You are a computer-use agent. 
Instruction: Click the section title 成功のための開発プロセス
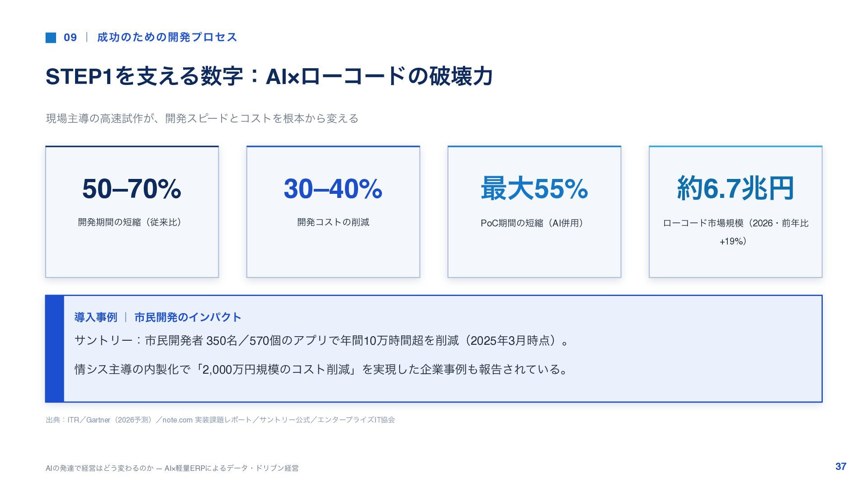point(167,37)
